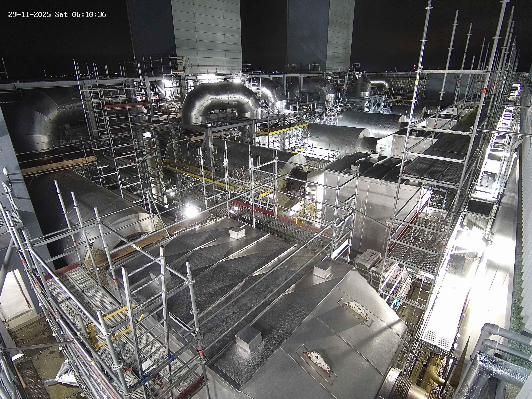Screen dimensions: 532x399
Task: Click the date 29-11-2025 in overlay
Action: coord(29,14)
